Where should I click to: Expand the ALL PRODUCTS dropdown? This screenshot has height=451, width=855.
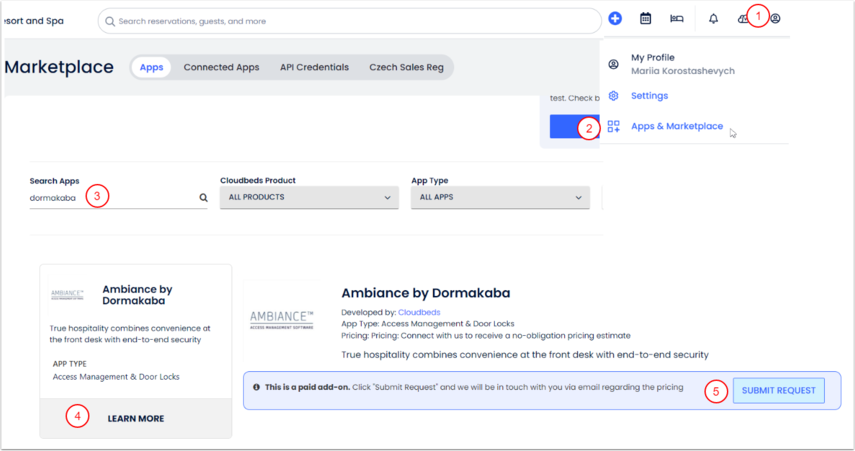[309, 198]
